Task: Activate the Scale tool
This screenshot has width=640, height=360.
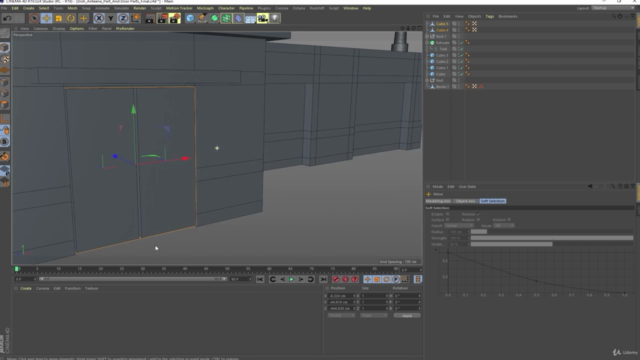Action: [x=59, y=18]
